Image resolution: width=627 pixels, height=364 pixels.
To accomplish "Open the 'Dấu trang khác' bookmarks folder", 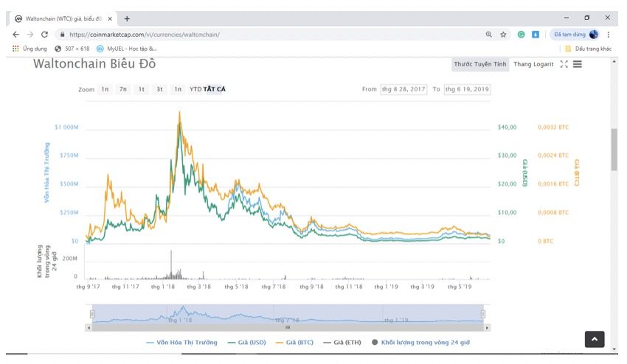I will 588,49.
